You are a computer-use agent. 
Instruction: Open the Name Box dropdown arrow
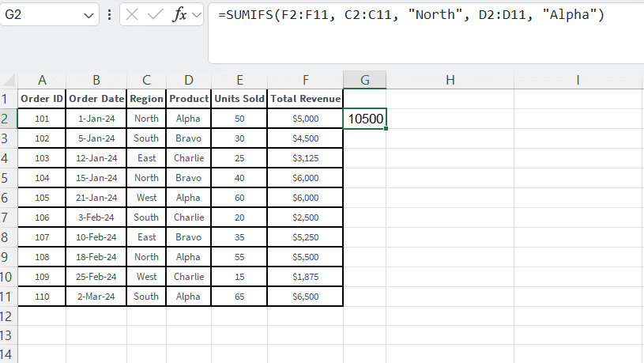click(x=89, y=16)
